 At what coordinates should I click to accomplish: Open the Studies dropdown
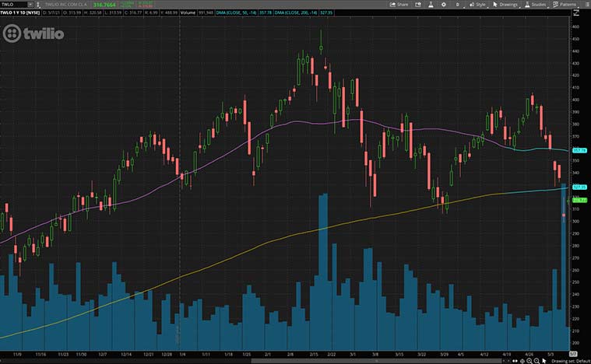[536, 4]
